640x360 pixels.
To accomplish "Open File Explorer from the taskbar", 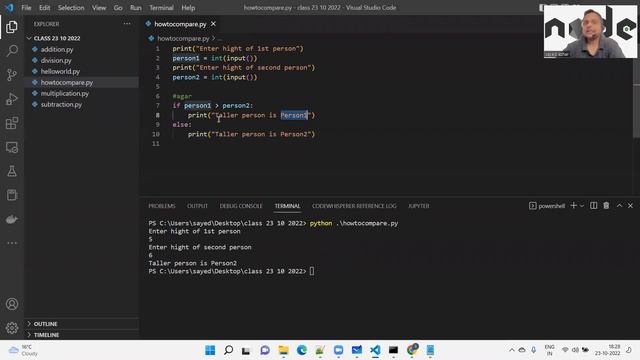I will (283, 350).
